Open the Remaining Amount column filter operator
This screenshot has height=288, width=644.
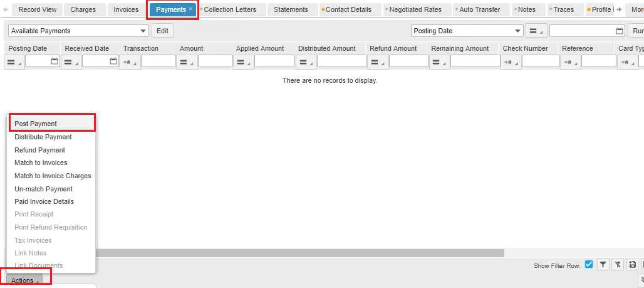(439, 61)
